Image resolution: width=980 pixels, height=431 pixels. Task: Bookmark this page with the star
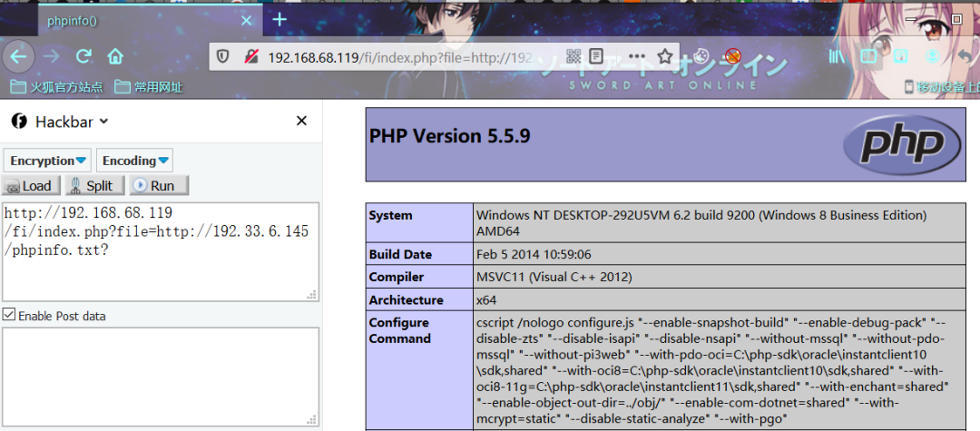665,57
